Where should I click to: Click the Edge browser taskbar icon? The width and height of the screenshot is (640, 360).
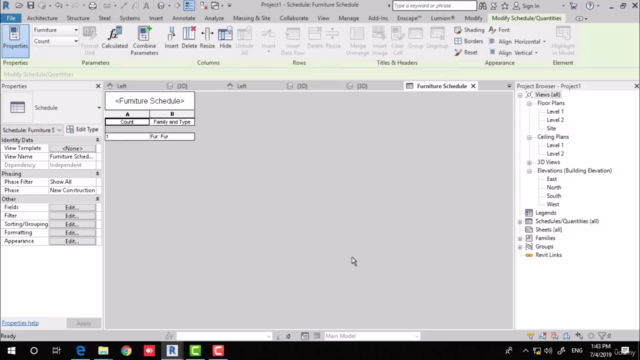coord(80,351)
